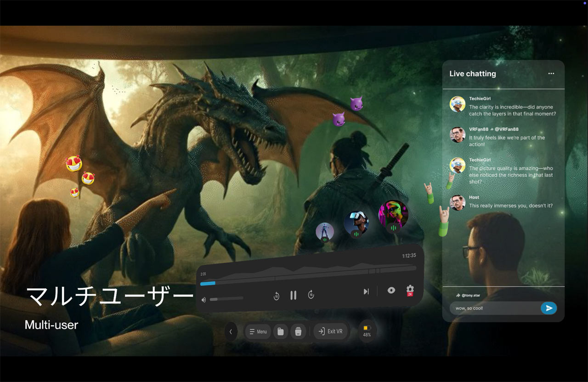Send the chat message
Image resolution: width=588 pixels, height=382 pixels.
coord(548,308)
